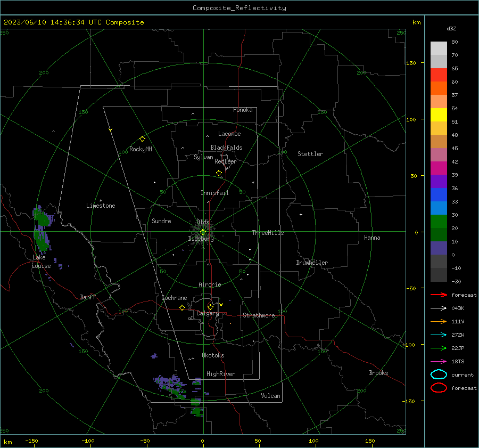
Task: Click the dBZ legend heading
Action: click(451, 28)
